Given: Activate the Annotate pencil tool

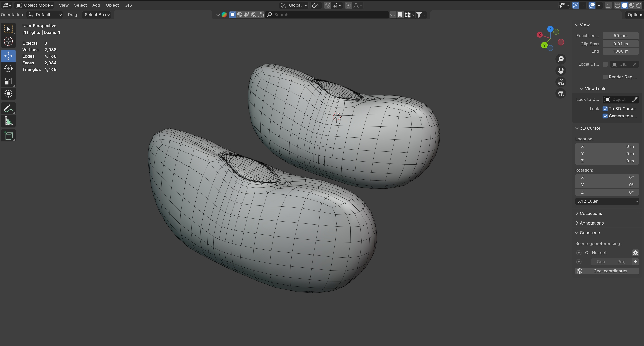Looking at the screenshot, I should point(8,109).
